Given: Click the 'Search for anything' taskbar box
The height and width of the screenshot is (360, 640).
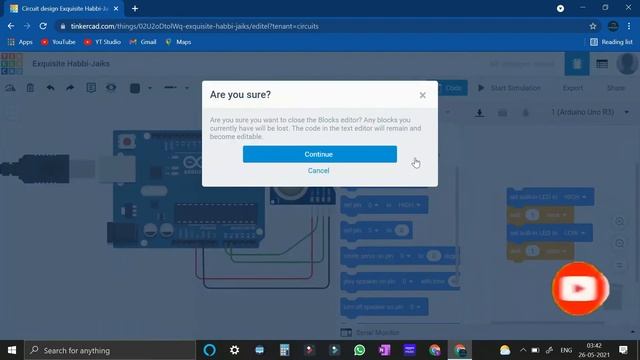Looking at the screenshot, I should coord(110,350).
